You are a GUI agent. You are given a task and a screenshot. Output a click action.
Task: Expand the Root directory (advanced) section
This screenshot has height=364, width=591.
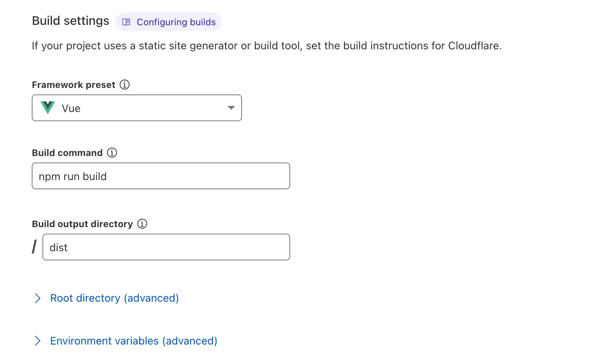tap(114, 298)
